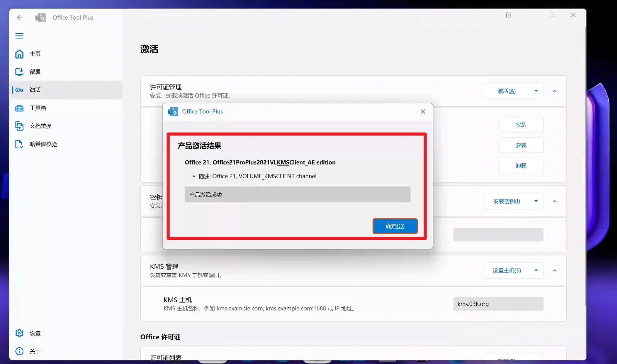Image resolution: width=617 pixels, height=364 pixels.
Task: Click the toolbox briefcase icon
Action: (20, 108)
